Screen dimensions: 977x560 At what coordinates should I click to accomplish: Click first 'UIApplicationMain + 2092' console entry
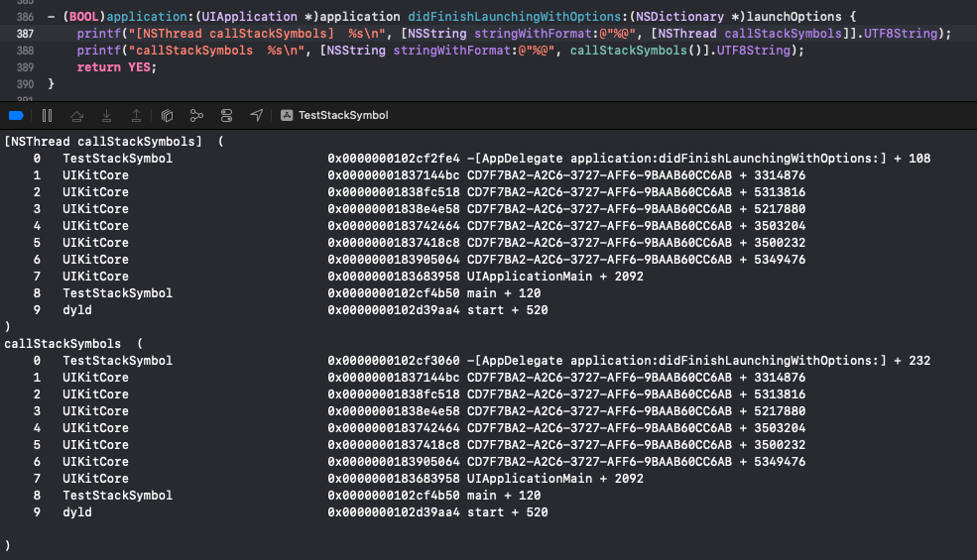pyautogui.click(x=555, y=276)
